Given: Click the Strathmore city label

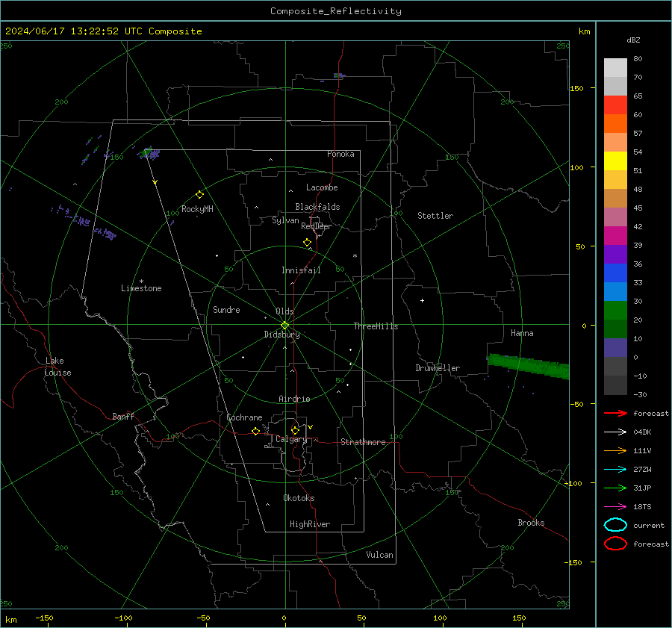Looking at the screenshot, I should tap(363, 442).
